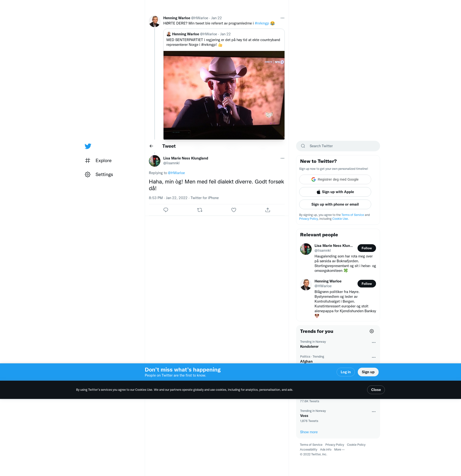Like the tweet with the heart icon

click(x=234, y=210)
